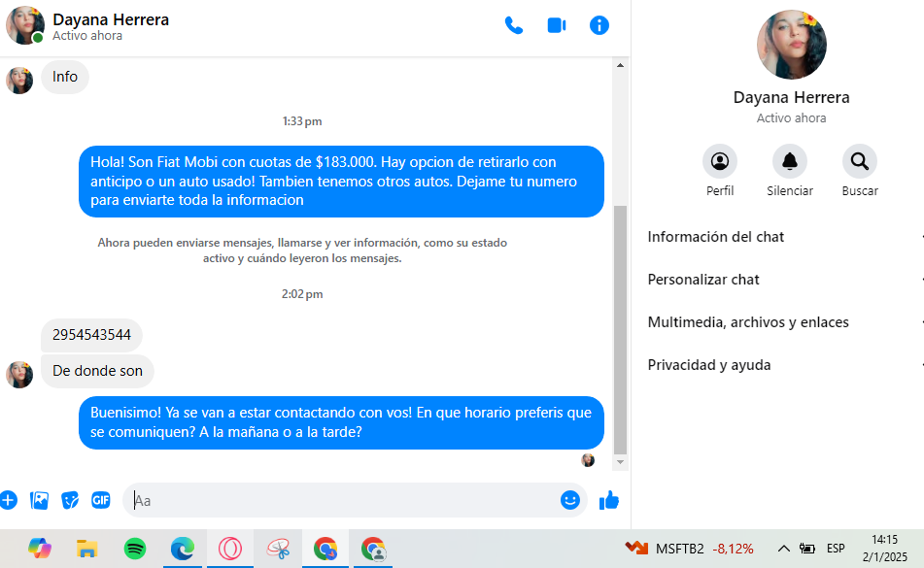Start a video call in chat header

557,25
